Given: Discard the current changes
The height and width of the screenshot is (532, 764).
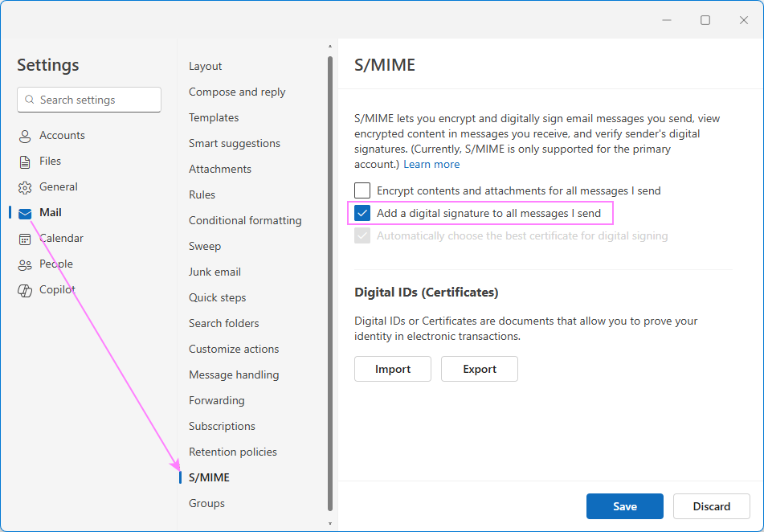Looking at the screenshot, I should click(x=711, y=506).
